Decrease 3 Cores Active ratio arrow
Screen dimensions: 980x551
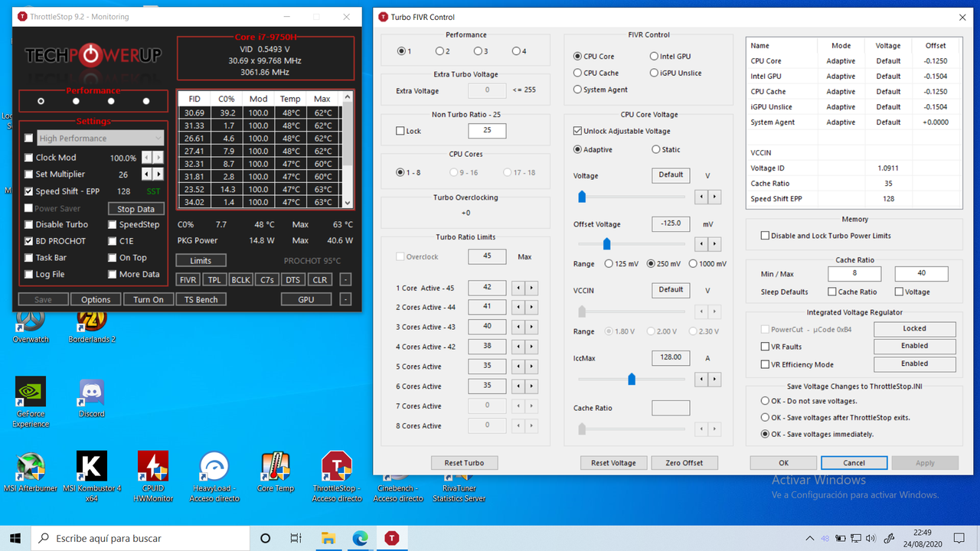(518, 327)
